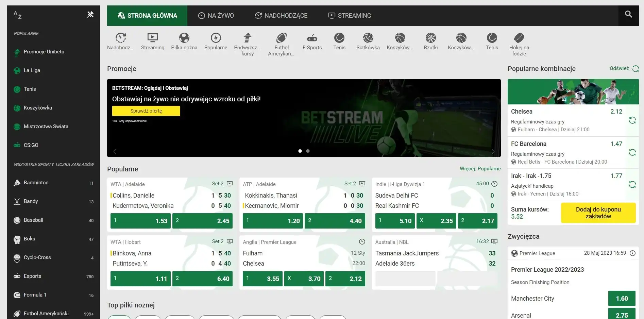644x319 pixels.
Task: Bet draw 2.35 Sudeva Delhi match
Action: pyautogui.click(x=436, y=221)
